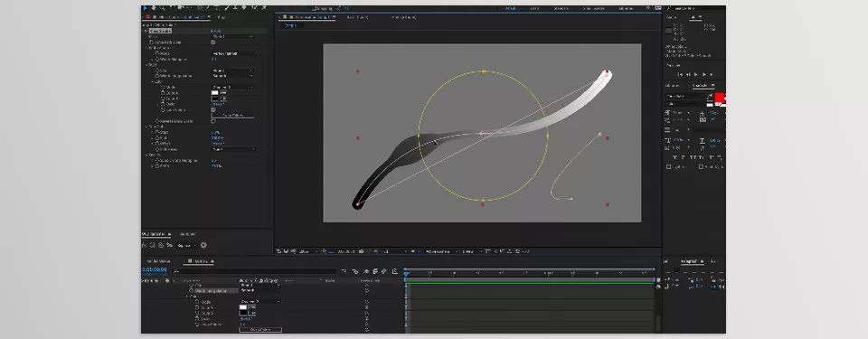Open font family dropdown in Character
Viewport: 868px width, 339px height.
click(x=685, y=96)
